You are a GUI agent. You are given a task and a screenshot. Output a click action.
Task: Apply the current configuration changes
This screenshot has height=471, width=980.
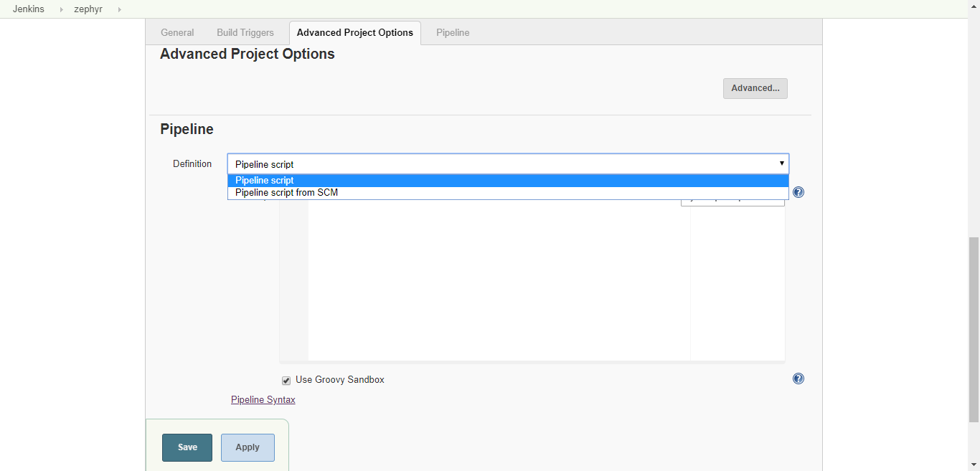point(248,447)
